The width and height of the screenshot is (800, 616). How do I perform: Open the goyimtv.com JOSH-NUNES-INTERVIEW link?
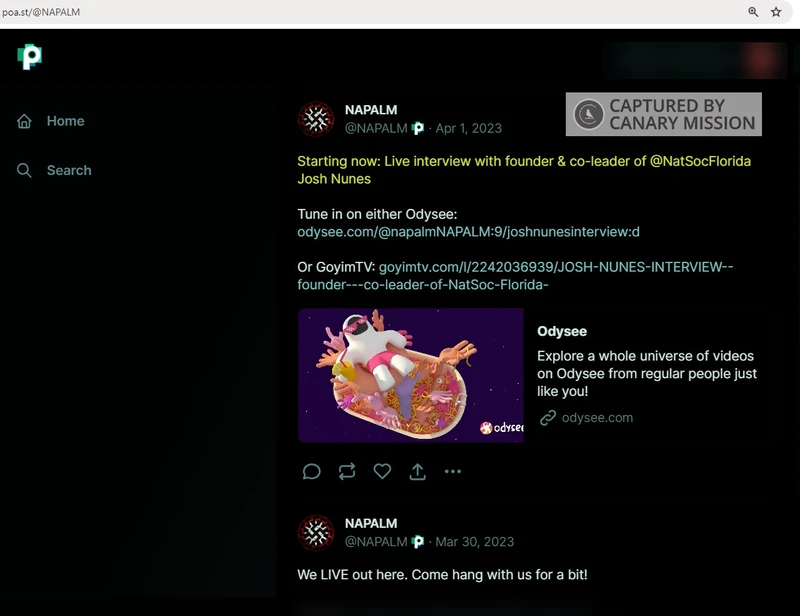[515, 276]
